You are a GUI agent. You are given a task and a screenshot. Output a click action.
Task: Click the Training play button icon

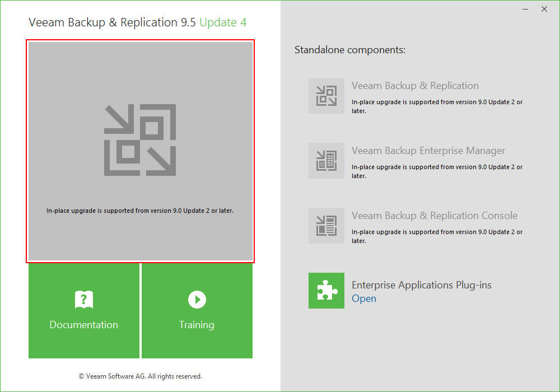197,300
